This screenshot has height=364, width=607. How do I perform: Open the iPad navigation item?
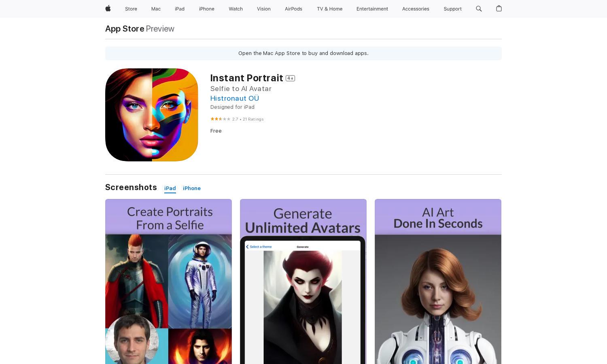click(x=180, y=9)
